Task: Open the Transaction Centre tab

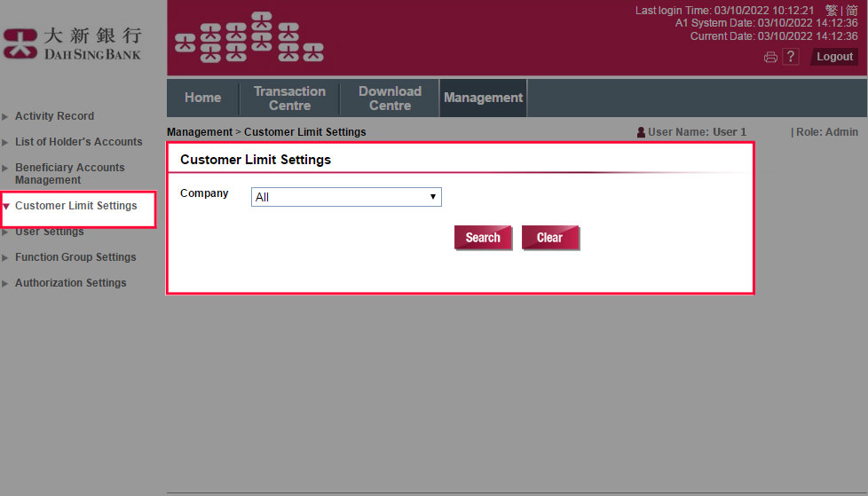Action: [289, 98]
